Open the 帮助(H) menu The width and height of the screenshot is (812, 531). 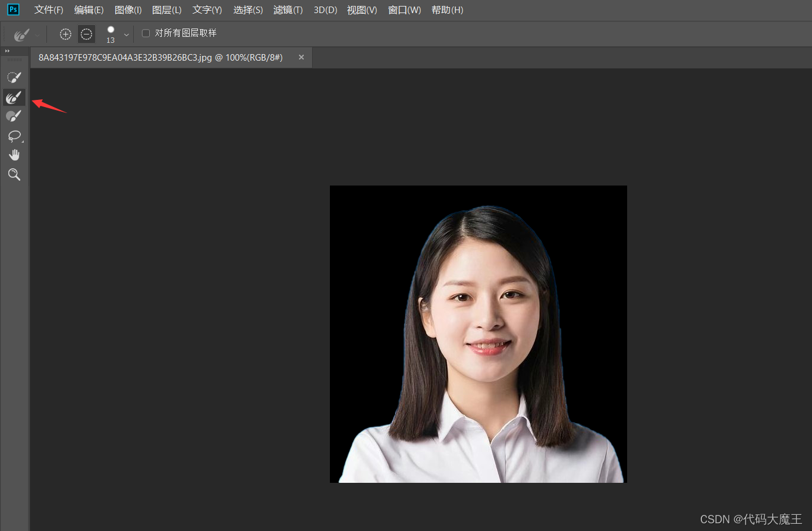point(447,10)
